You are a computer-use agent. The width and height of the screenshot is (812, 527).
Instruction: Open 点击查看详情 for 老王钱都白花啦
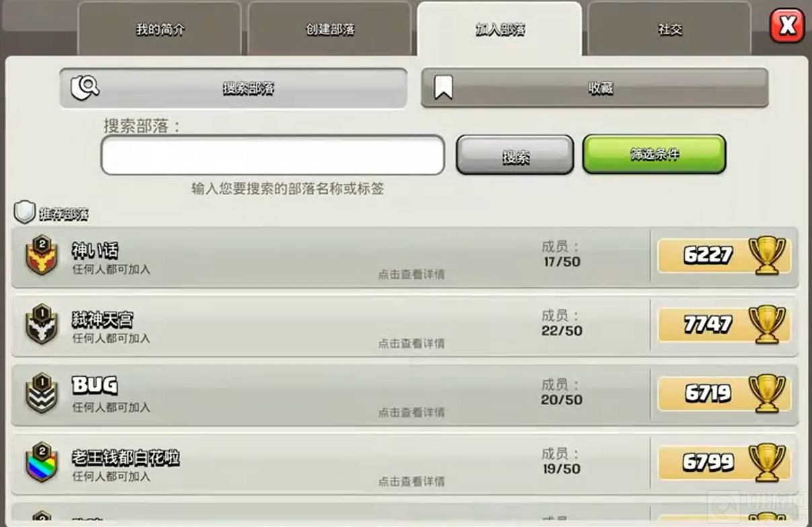click(411, 481)
